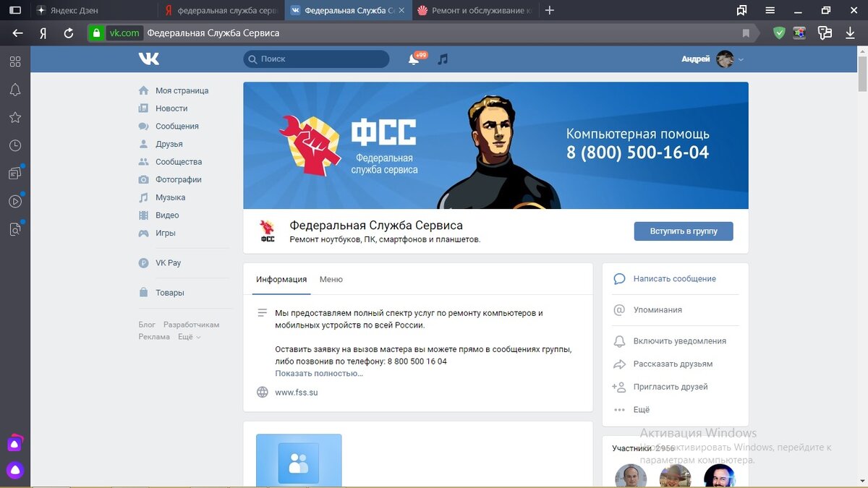Click Пригласить друзей
This screenshot has height=488, width=868.
[670, 387]
